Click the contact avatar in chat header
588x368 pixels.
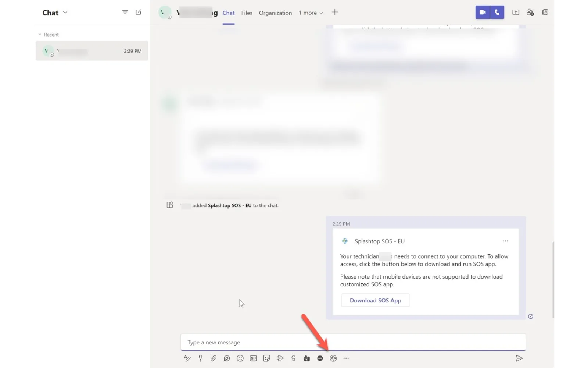(x=165, y=12)
